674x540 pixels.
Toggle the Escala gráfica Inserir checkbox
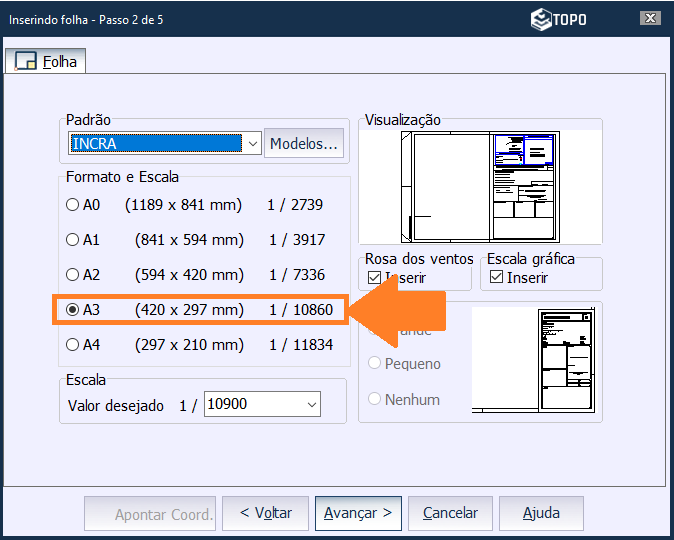click(496, 277)
